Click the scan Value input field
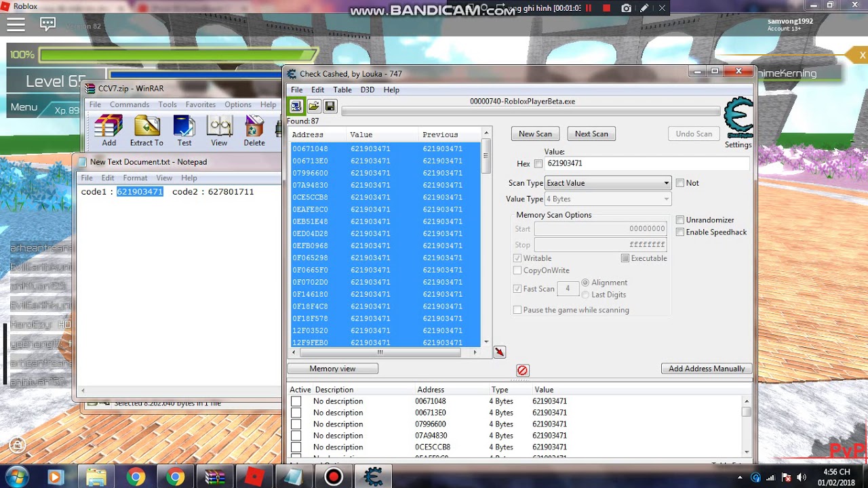 point(648,163)
